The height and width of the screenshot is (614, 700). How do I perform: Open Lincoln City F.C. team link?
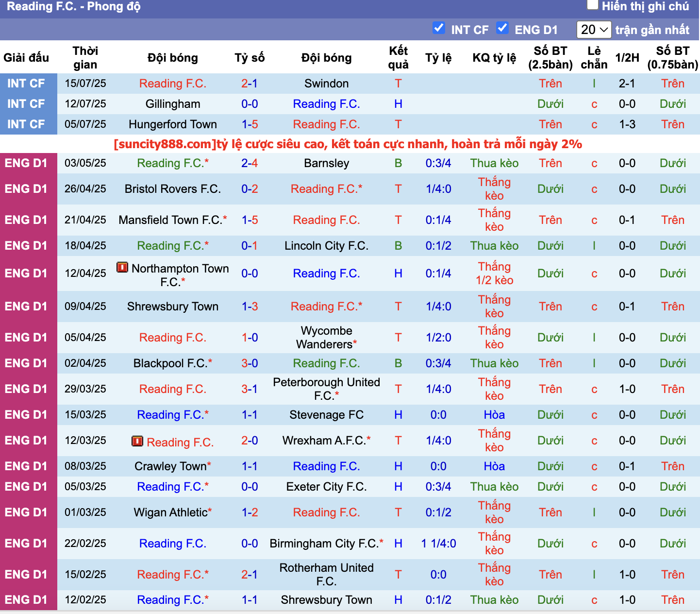(x=327, y=246)
